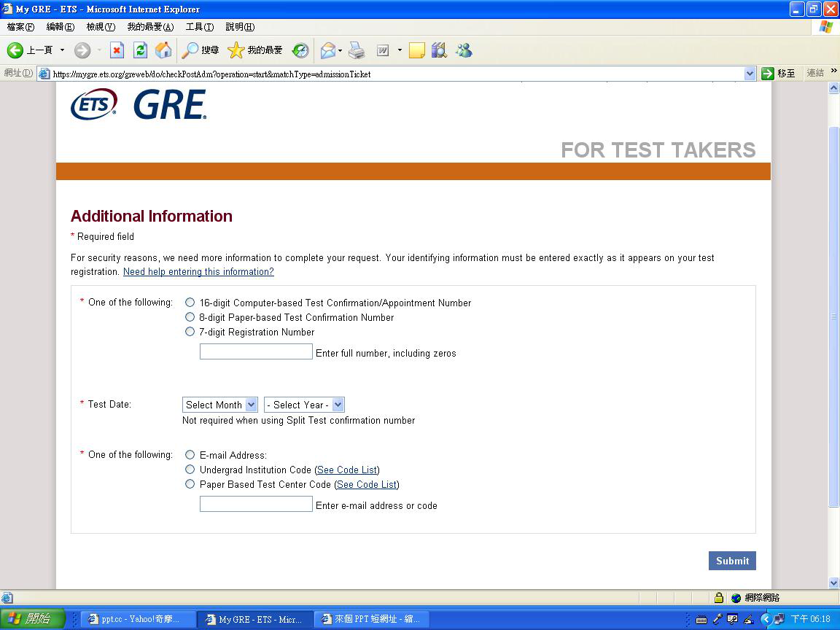Image resolution: width=840 pixels, height=630 pixels.
Task: Open See Code List for Undergrad Institution
Action: pyautogui.click(x=347, y=470)
